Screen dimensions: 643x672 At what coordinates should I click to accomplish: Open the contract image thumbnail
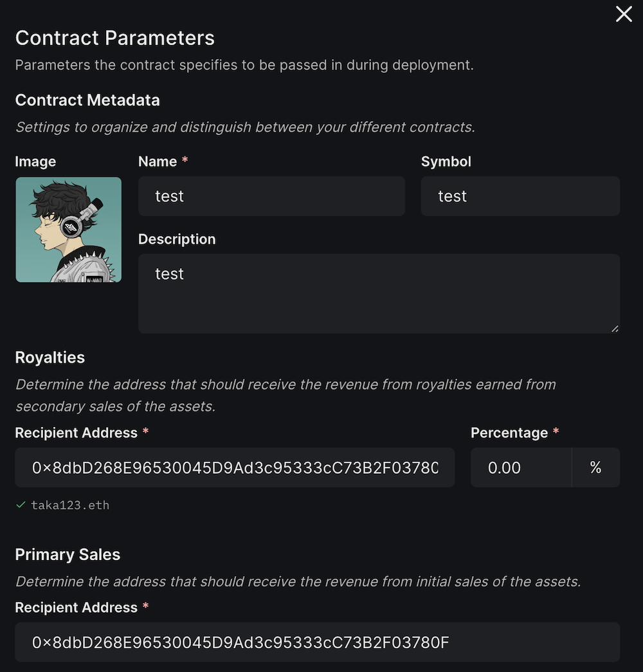pyautogui.click(x=68, y=230)
